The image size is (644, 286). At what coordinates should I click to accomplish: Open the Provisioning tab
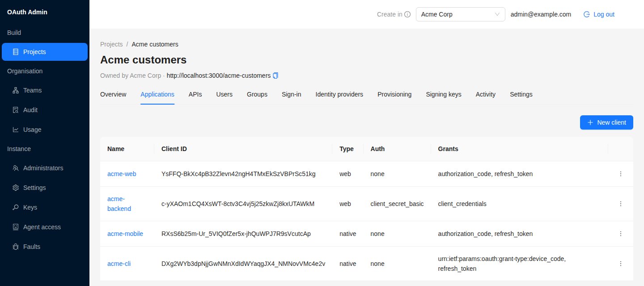[x=394, y=94]
